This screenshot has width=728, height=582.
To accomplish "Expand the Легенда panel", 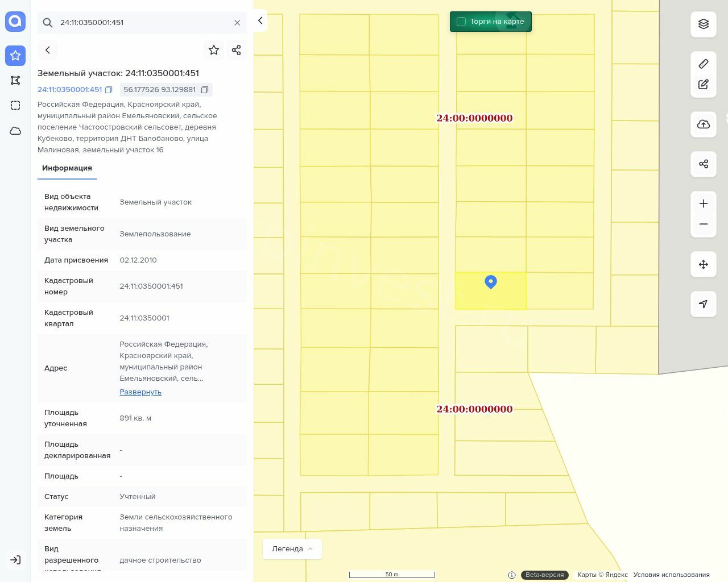I will pyautogui.click(x=292, y=549).
